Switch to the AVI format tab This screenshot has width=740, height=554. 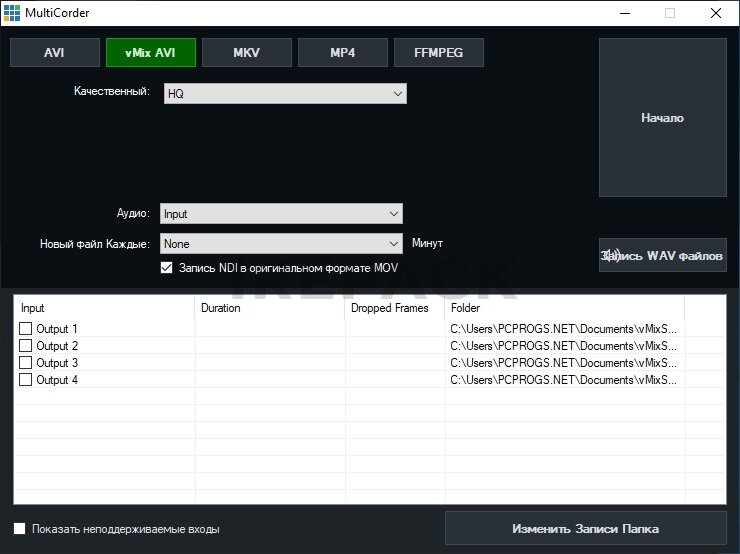pyautogui.click(x=54, y=53)
